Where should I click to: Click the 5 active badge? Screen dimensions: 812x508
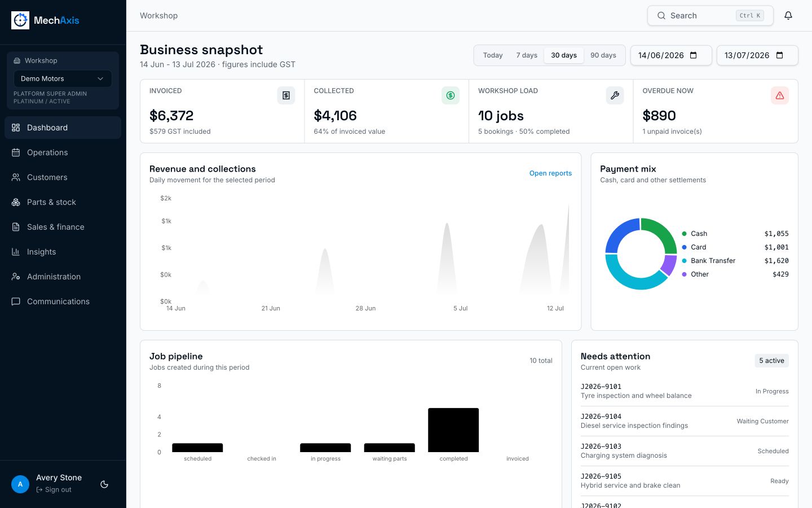point(771,361)
